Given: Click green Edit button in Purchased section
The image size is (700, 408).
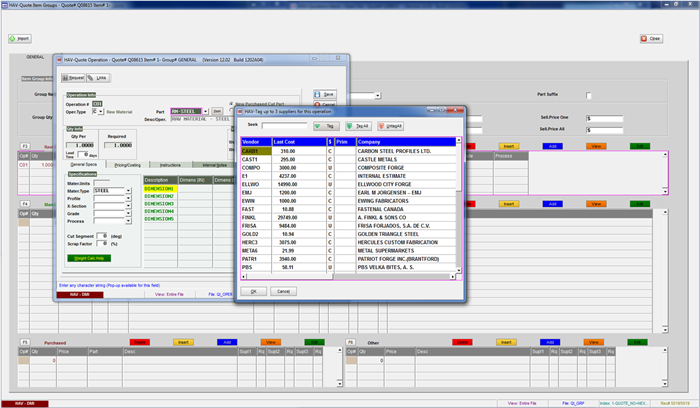Looking at the screenshot, I should coord(314,342).
